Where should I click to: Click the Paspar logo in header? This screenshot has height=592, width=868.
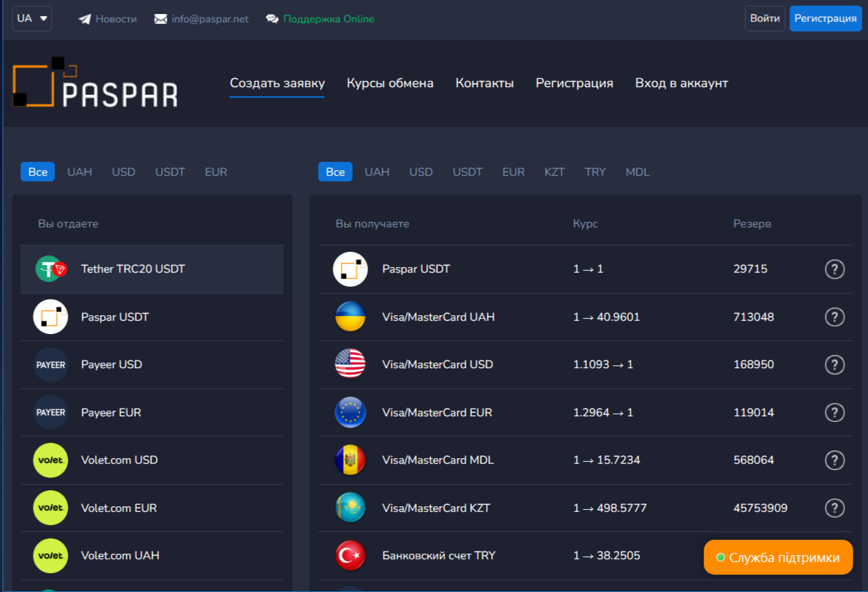[95, 83]
